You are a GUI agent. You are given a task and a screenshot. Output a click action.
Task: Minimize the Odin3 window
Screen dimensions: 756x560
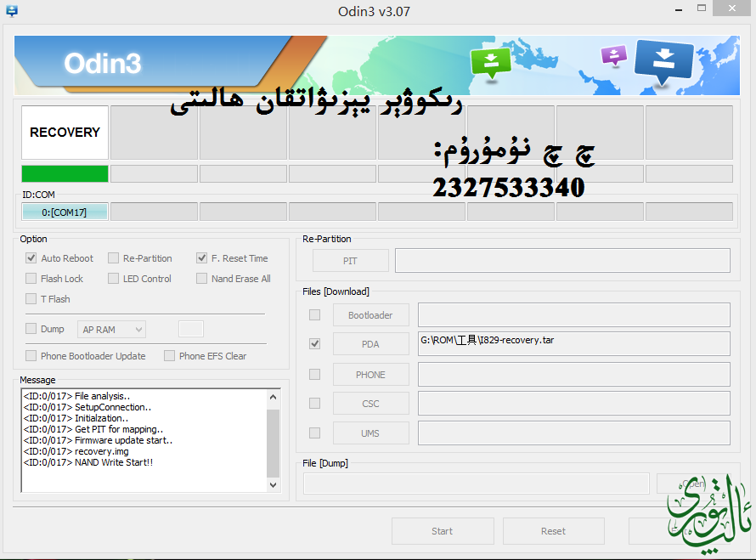pyautogui.click(x=679, y=9)
